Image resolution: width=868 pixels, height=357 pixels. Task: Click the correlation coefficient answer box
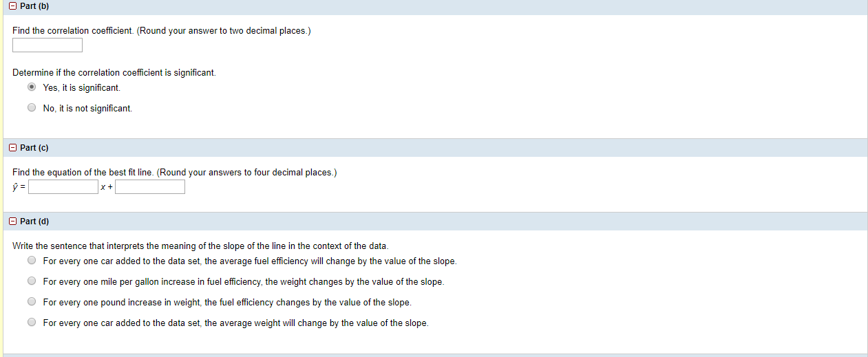click(x=47, y=45)
